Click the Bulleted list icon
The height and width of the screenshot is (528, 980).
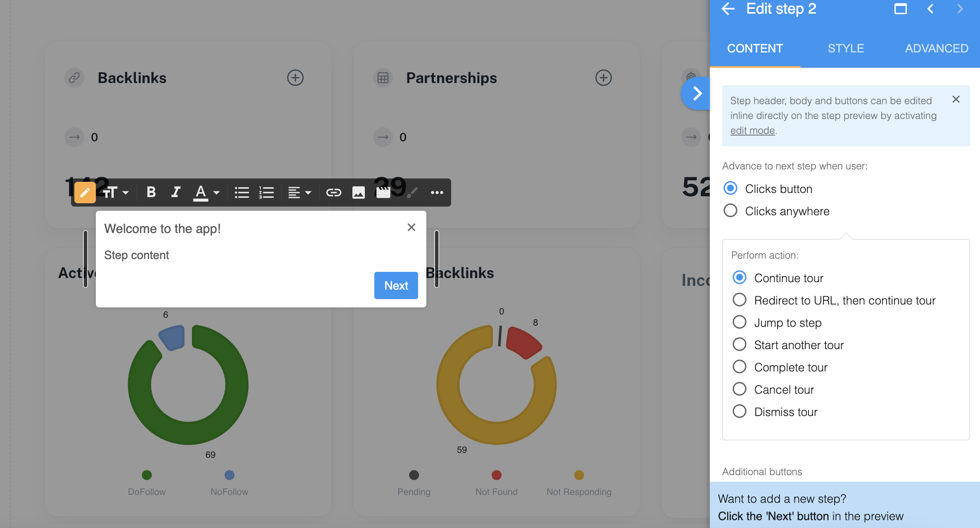242,193
